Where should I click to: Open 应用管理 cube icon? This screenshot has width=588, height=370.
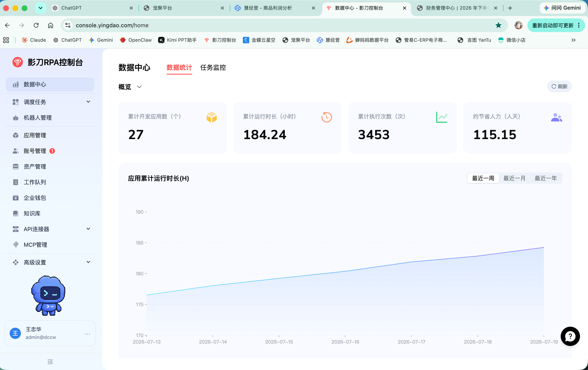coord(16,135)
